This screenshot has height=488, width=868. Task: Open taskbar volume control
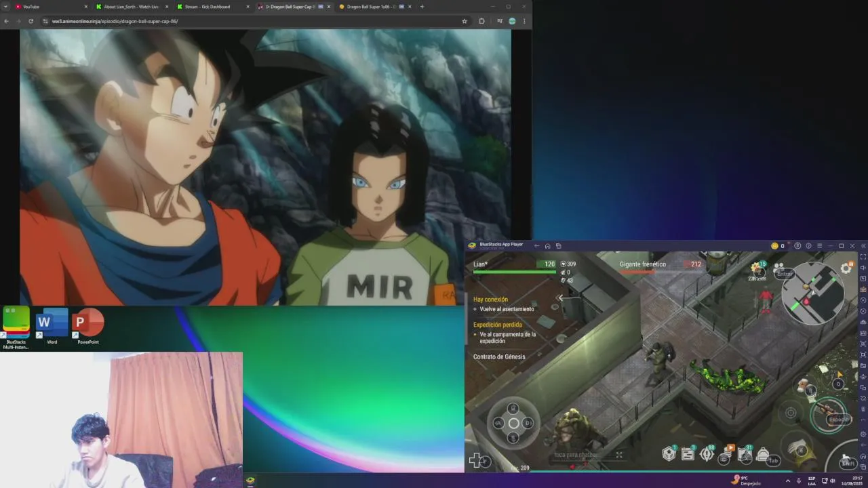point(833,481)
